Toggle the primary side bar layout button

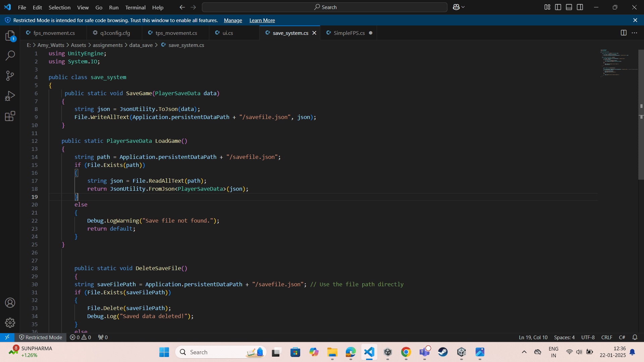(558, 7)
